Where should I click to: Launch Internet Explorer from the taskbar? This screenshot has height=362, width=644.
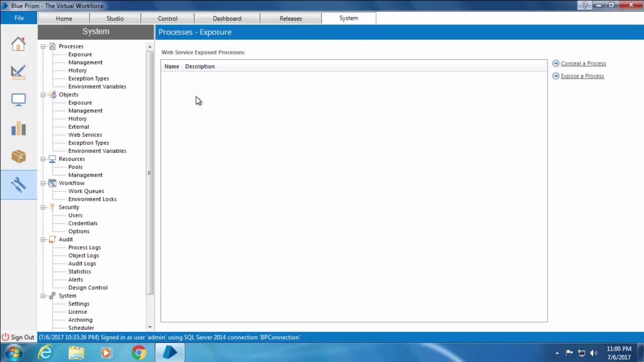(45, 352)
